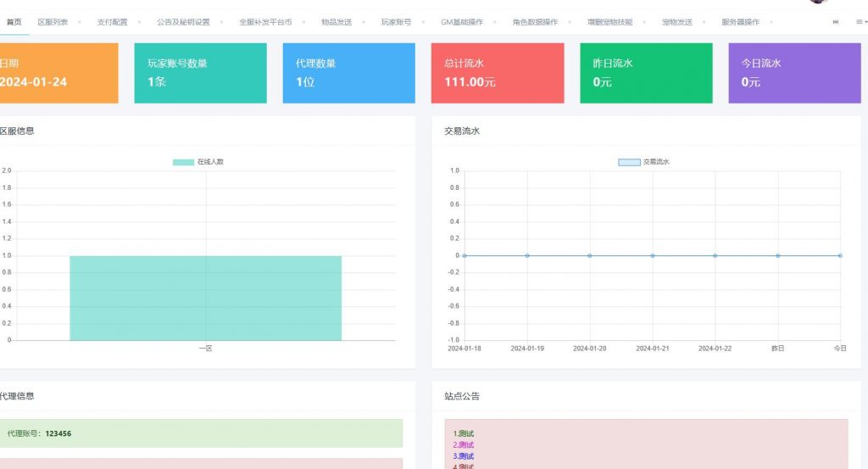Select the 玩家账号 tab
The image size is (868, 469).
point(397,22)
